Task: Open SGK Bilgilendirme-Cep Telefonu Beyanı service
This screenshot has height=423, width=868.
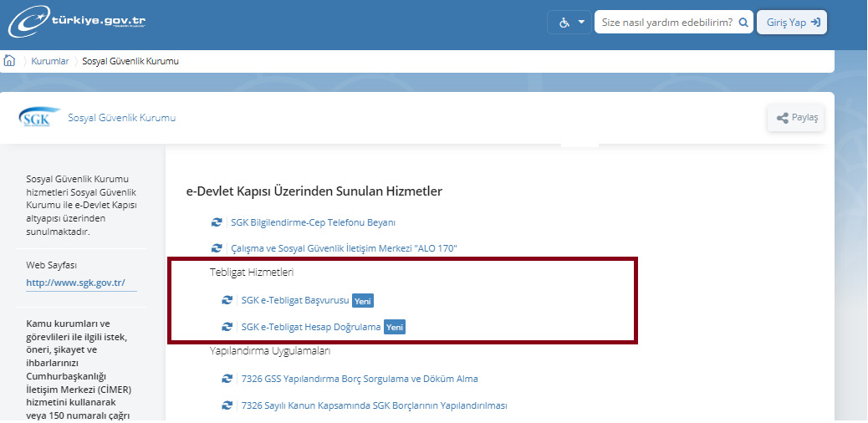Action: click(314, 222)
